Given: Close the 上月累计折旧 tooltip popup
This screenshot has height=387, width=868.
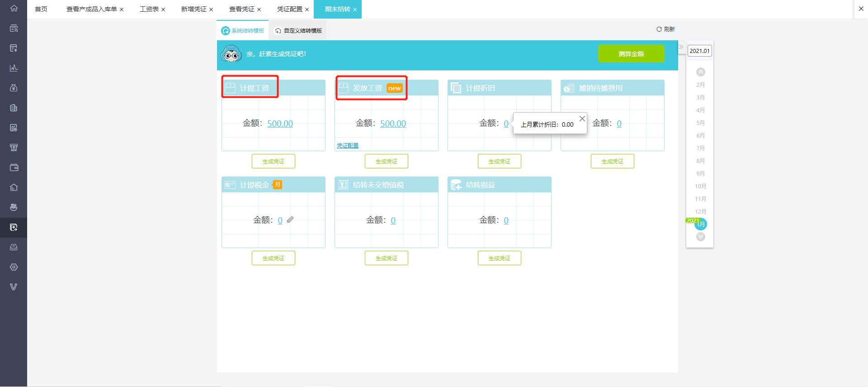Looking at the screenshot, I should click(582, 119).
